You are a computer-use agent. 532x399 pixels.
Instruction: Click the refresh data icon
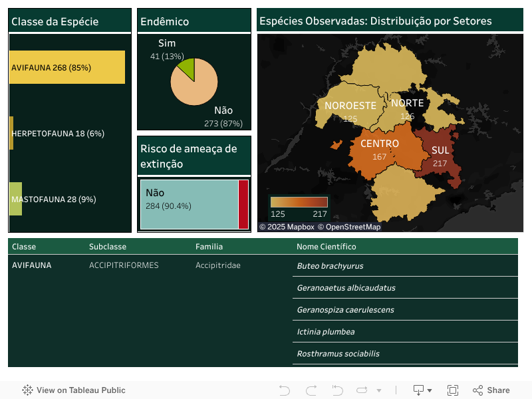tap(362, 390)
